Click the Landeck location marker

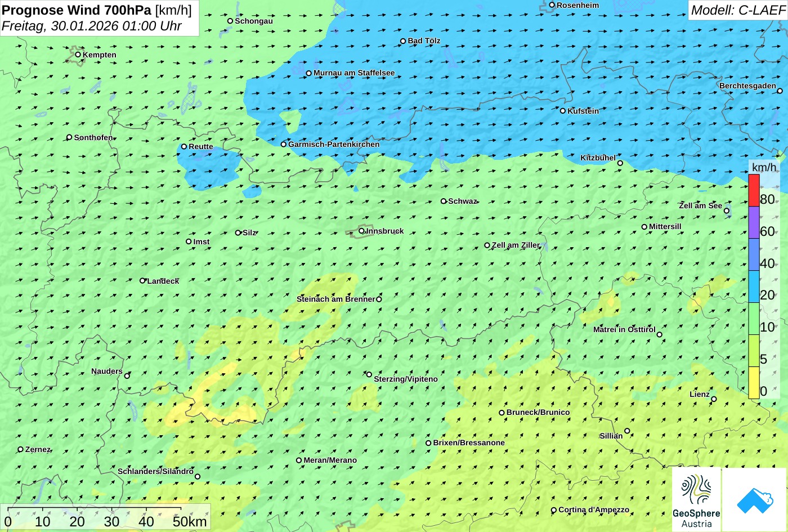pyautogui.click(x=142, y=280)
